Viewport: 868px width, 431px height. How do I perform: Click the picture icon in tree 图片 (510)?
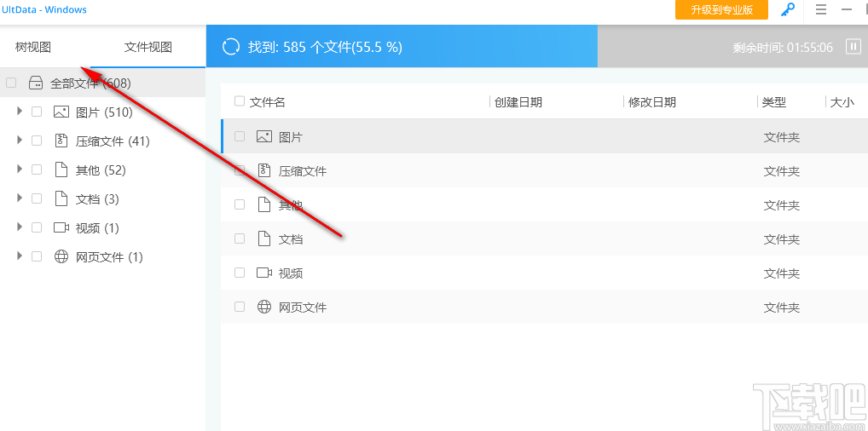[x=61, y=112]
